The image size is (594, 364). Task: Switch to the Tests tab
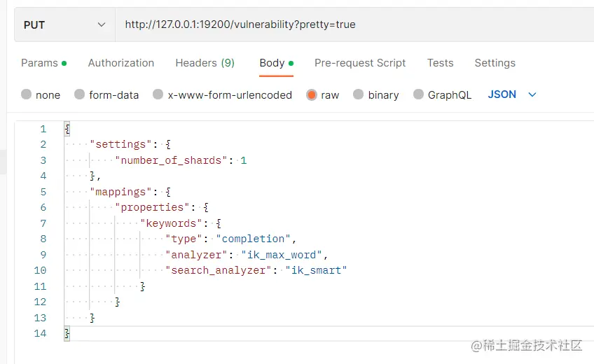click(440, 63)
